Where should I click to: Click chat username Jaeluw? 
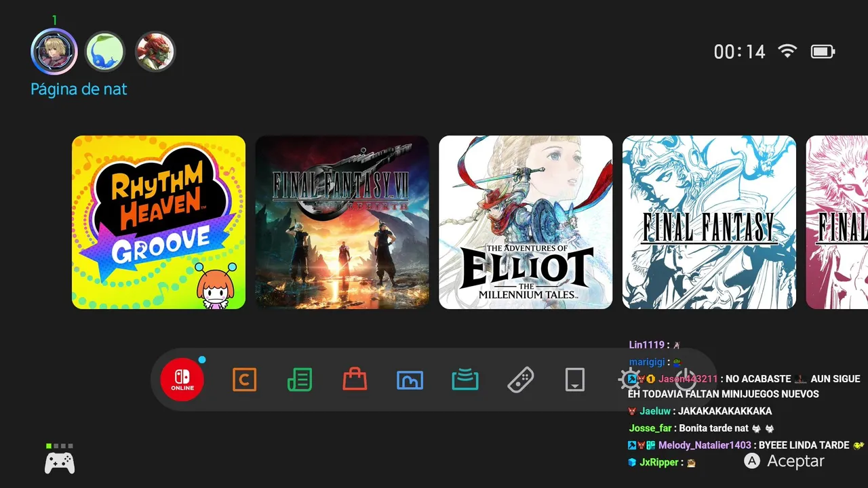[655, 411]
